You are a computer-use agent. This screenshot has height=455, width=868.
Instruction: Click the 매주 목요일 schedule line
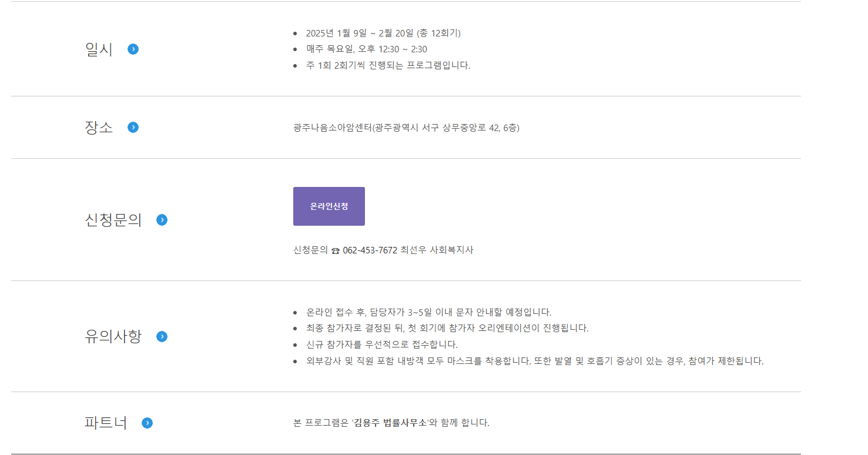point(366,49)
